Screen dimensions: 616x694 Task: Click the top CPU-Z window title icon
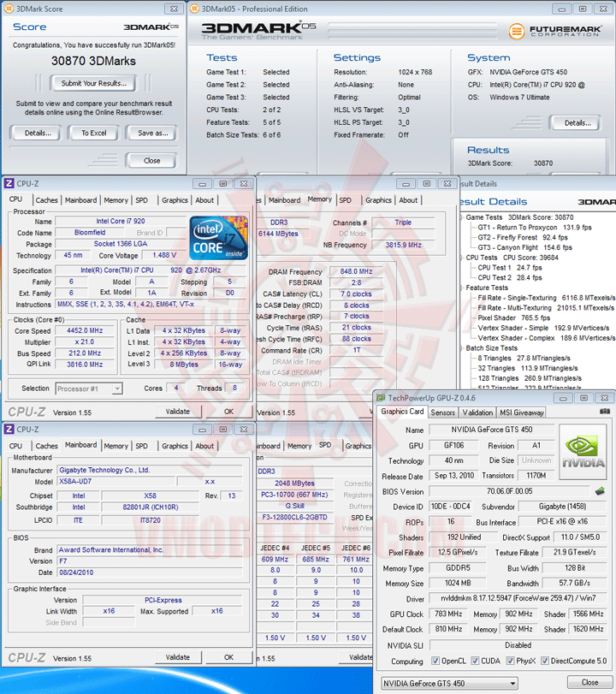[x=9, y=183]
